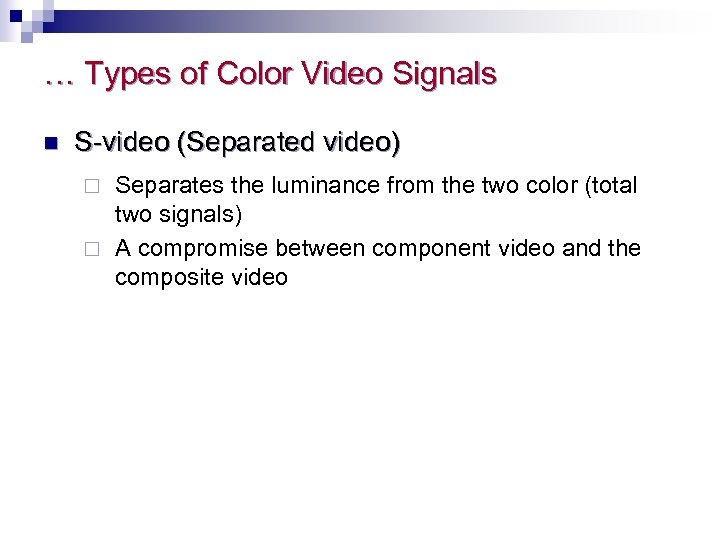Click the word "component" in second sub-bullet

pos(430,248)
